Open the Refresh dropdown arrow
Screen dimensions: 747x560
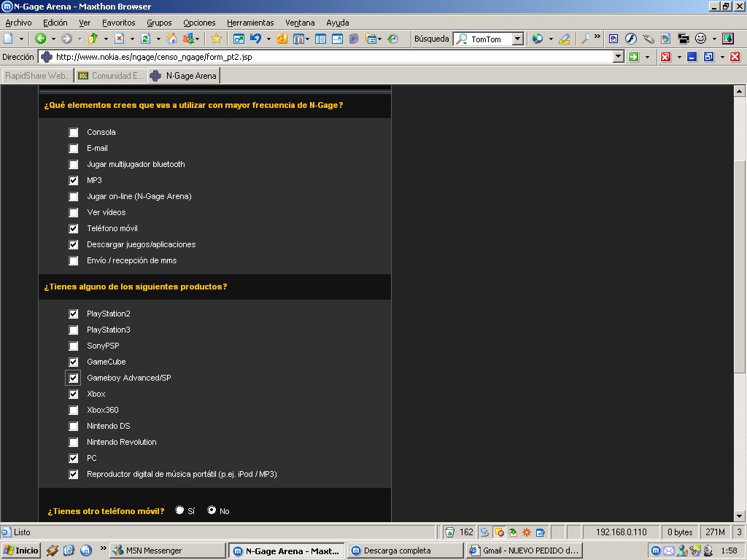(x=158, y=39)
